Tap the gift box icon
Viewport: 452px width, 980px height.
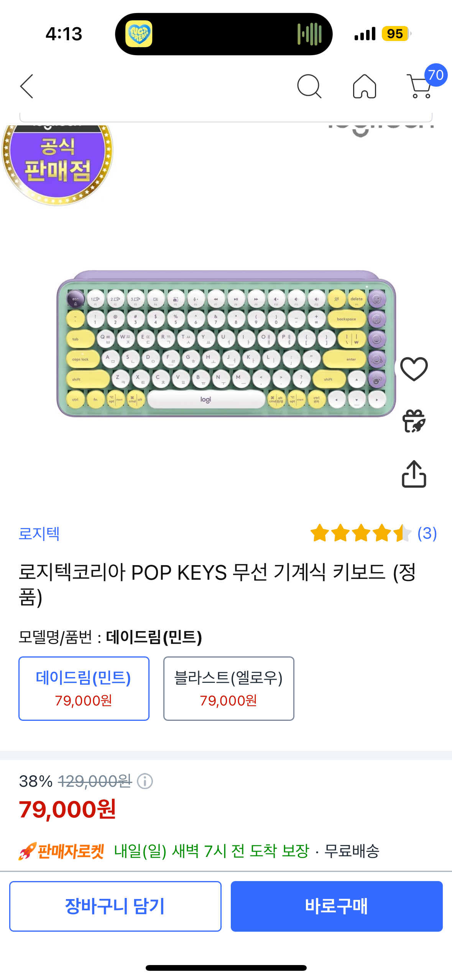tap(414, 421)
